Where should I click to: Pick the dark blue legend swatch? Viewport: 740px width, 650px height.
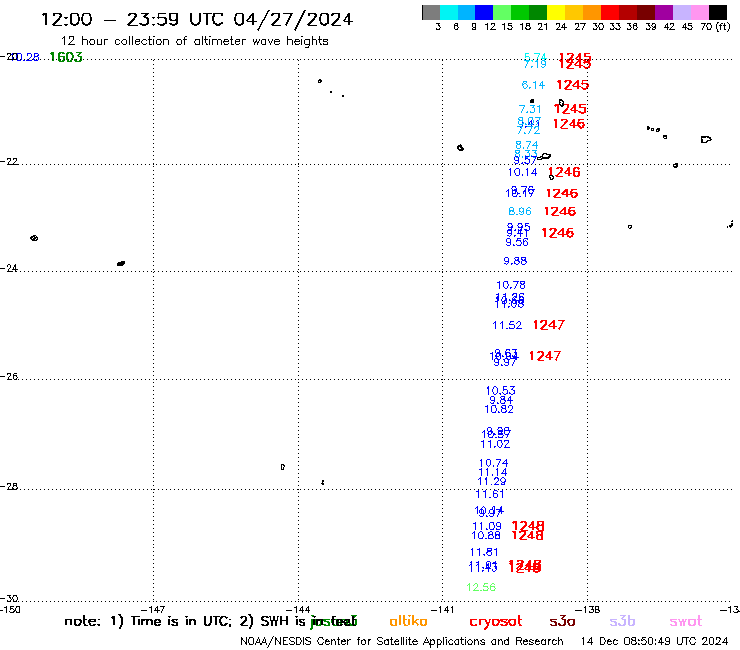tap(484, 12)
